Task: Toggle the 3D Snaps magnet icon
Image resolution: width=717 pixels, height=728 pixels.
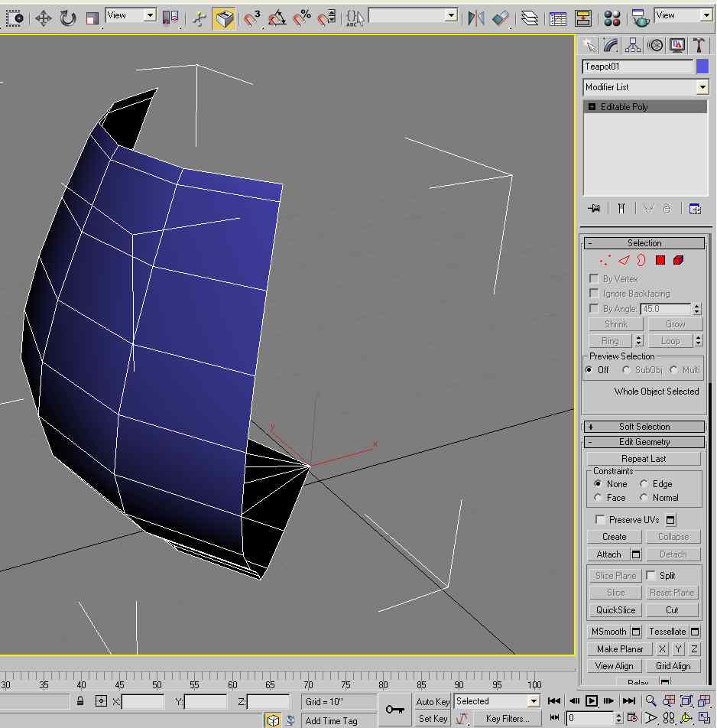Action: click(x=251, y=18)
